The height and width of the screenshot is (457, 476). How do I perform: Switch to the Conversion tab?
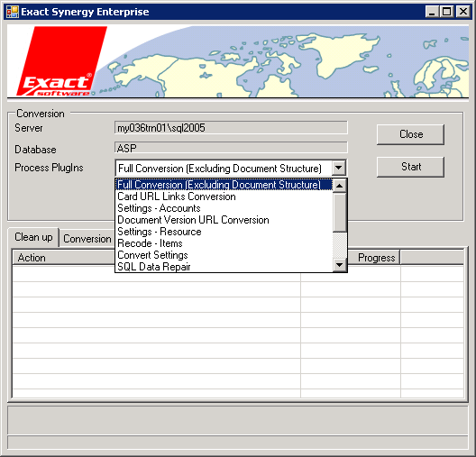87,239
